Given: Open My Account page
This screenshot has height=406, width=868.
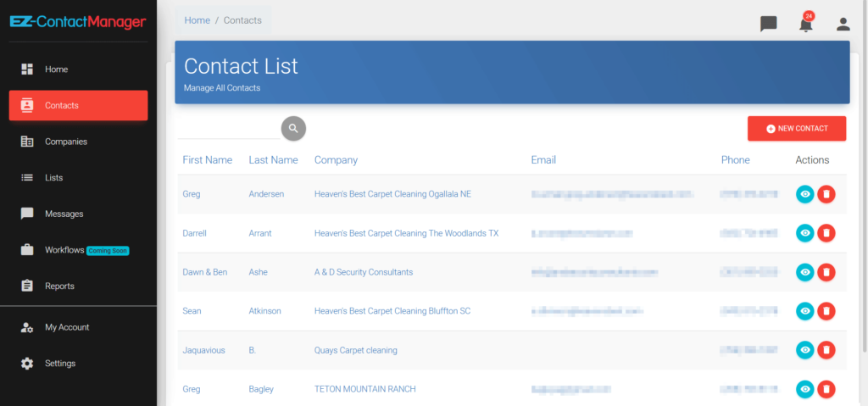Looking at the screenshot, I should [x=78, y=327].
